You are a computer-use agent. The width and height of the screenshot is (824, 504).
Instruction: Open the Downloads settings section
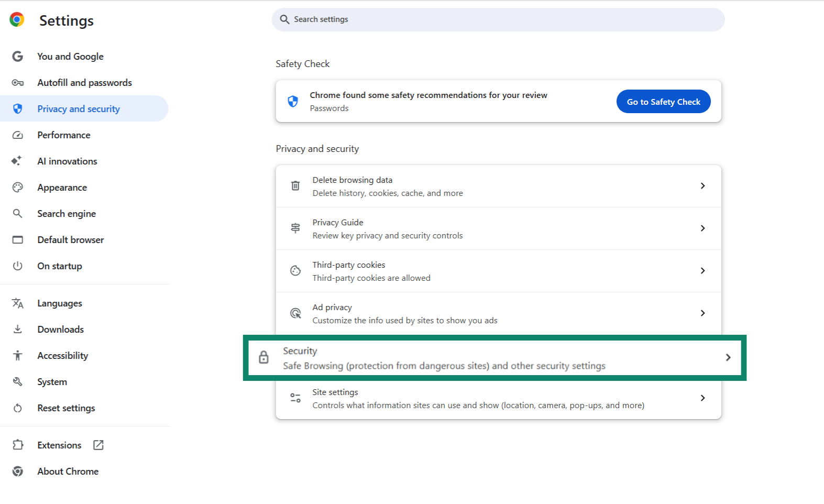point(60,330)
